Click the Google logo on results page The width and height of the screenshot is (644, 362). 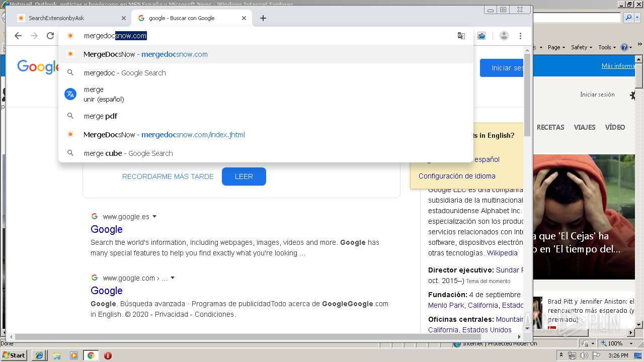38,67
